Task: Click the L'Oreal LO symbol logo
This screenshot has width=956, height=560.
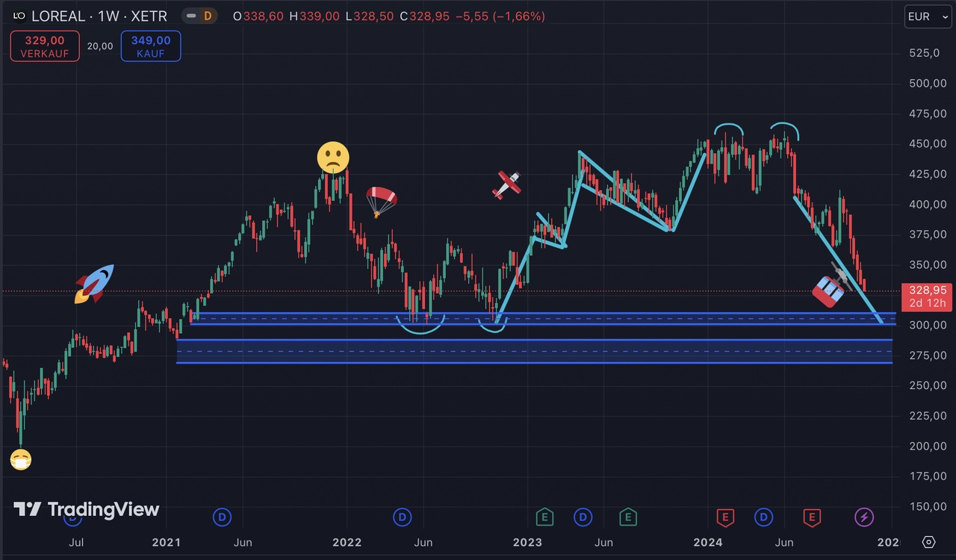Action: click(x=19, y=16)
